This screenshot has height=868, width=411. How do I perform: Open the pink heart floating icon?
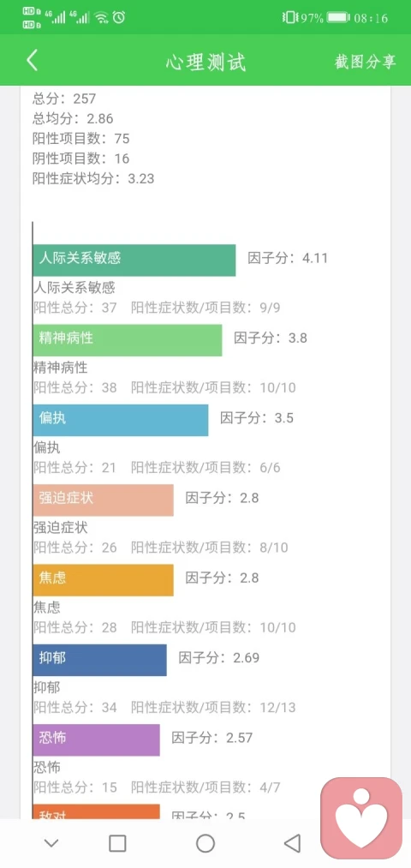point(361,819)
